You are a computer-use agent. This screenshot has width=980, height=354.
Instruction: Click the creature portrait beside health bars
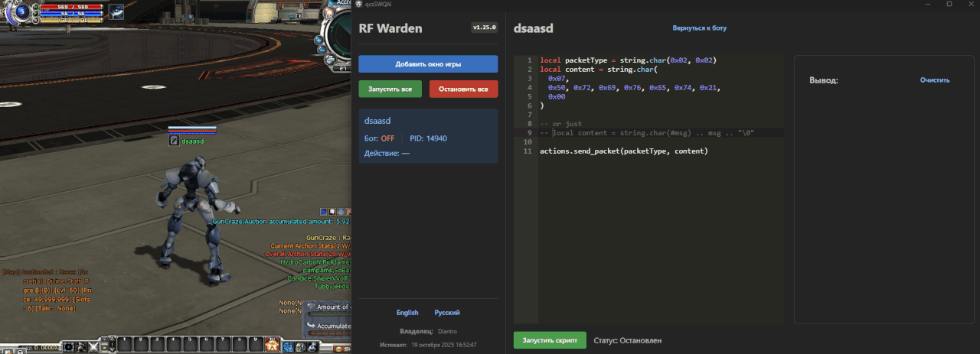click(116, 12)
